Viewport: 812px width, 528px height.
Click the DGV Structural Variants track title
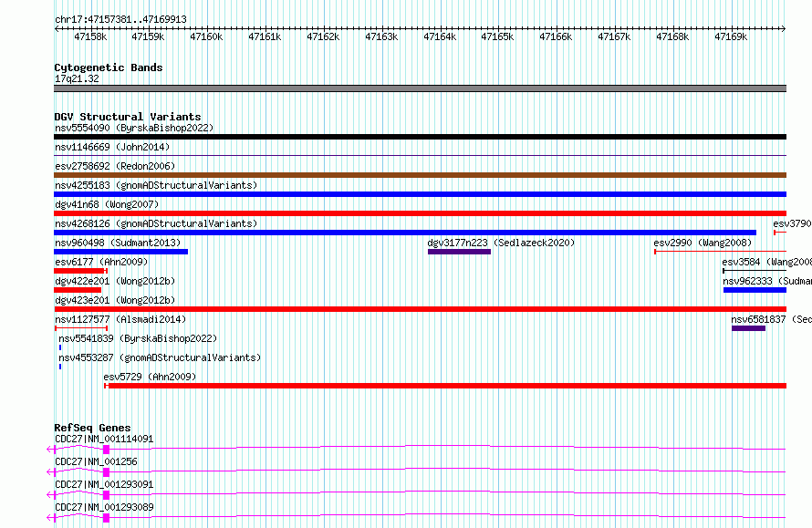[128, 117]
